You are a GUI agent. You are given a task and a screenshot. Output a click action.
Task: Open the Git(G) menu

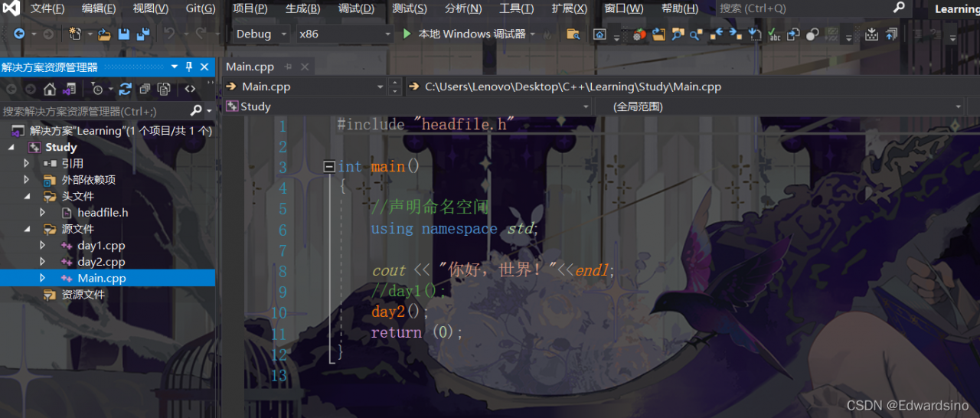[x=200, y=9]
